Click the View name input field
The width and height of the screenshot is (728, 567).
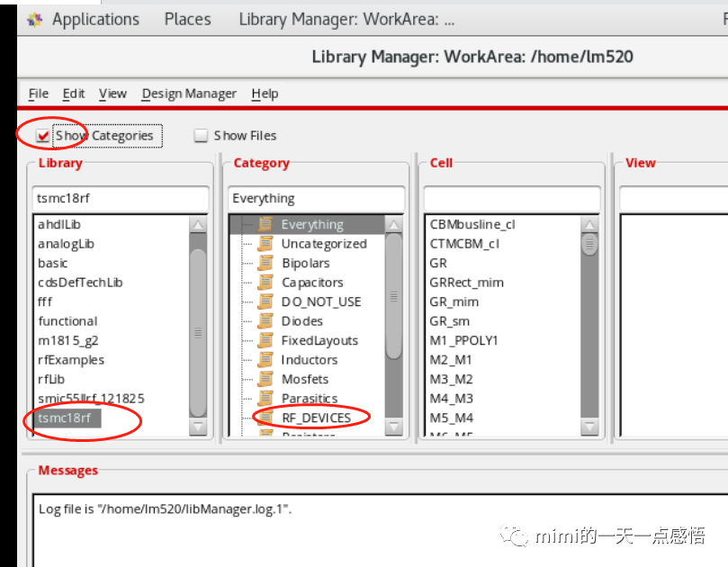[674, 198]
